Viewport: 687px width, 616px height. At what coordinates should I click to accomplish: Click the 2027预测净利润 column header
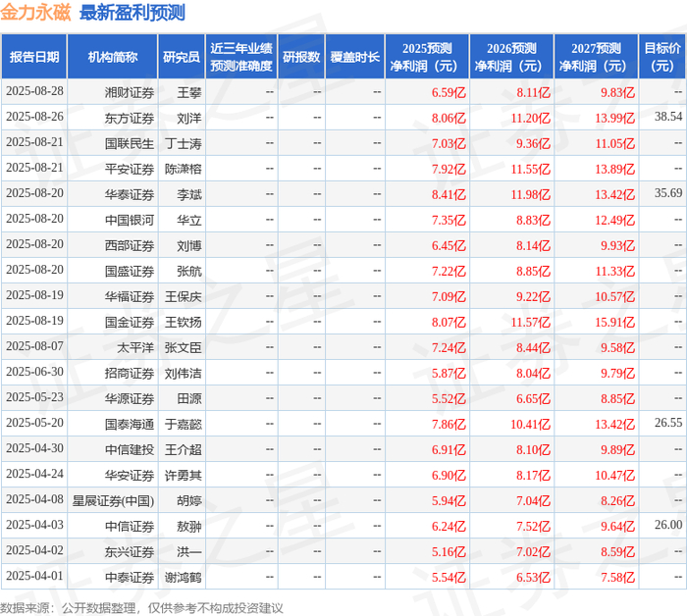coord(596,57)
